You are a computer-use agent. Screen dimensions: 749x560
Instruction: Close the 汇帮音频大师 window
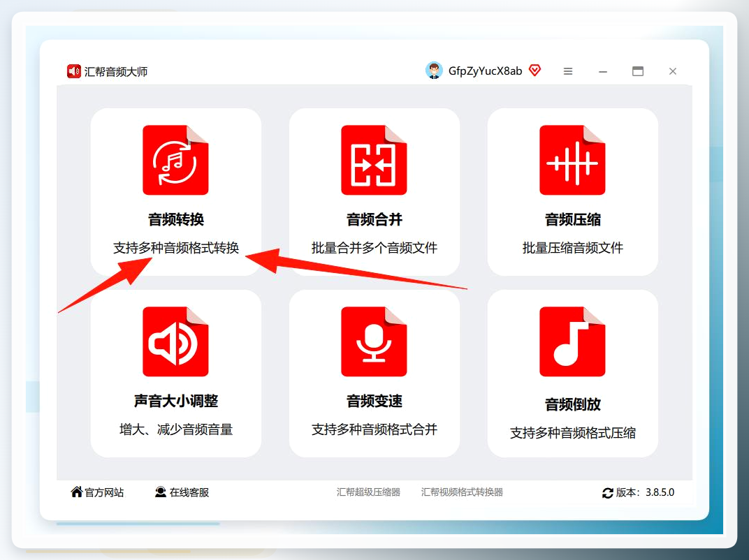coord(673,71)
